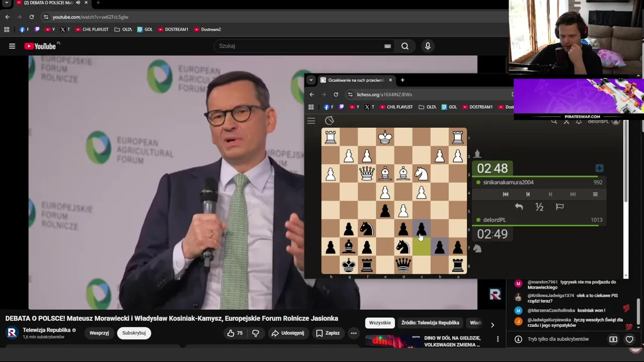The image size is (644, 362).
Task: Open the OLD\ bookmarks folder in YouTube window
Action: click(123, 30)
